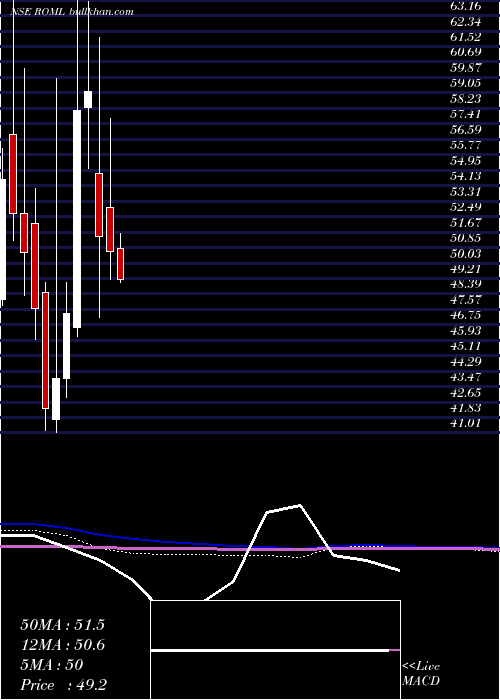Click the '<<Live MACD' label
The height and width of the screenshot is (700, 500).
point(421,674)
